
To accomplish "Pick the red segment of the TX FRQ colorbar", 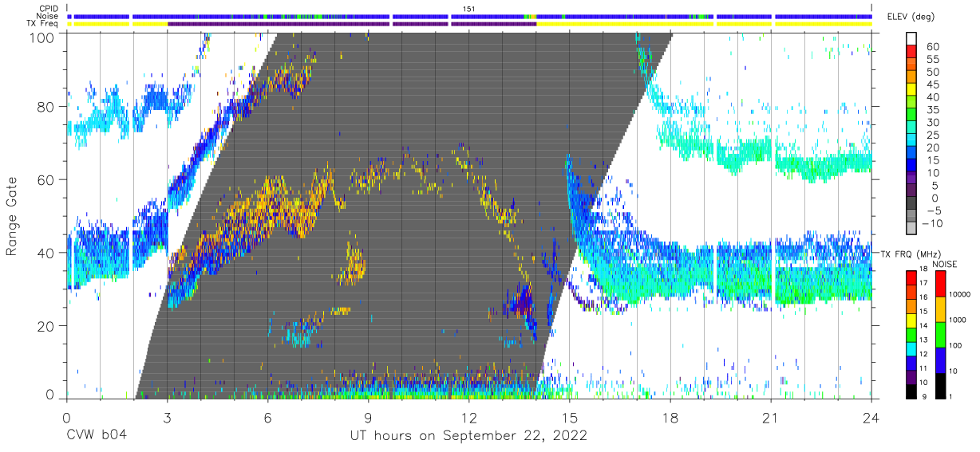I will coord(912,277).
